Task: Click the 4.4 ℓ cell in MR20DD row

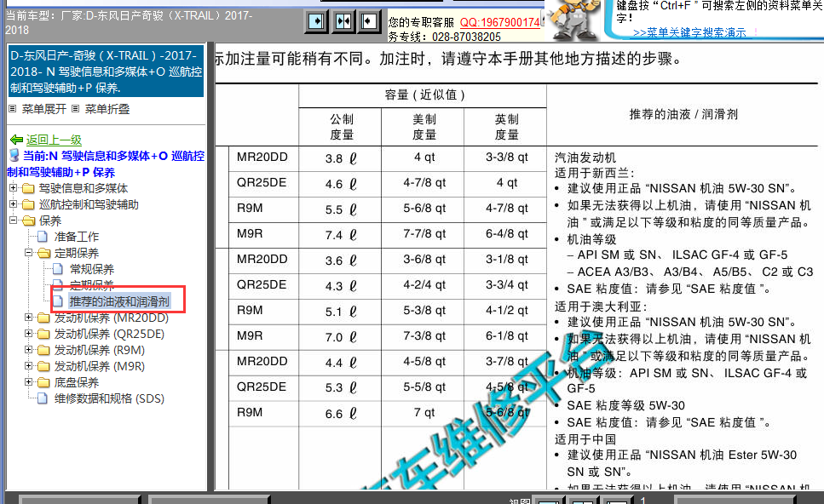Action: (341, 363)
